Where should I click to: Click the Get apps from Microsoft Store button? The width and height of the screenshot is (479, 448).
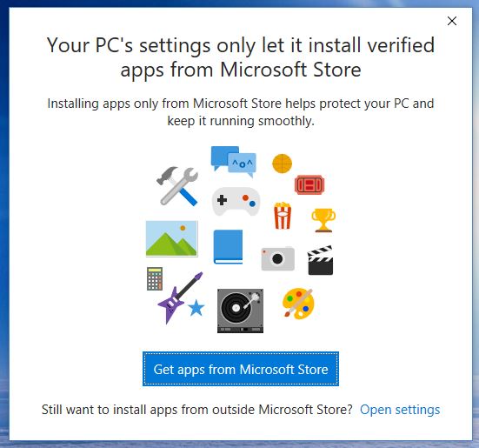tap(241, 369)
